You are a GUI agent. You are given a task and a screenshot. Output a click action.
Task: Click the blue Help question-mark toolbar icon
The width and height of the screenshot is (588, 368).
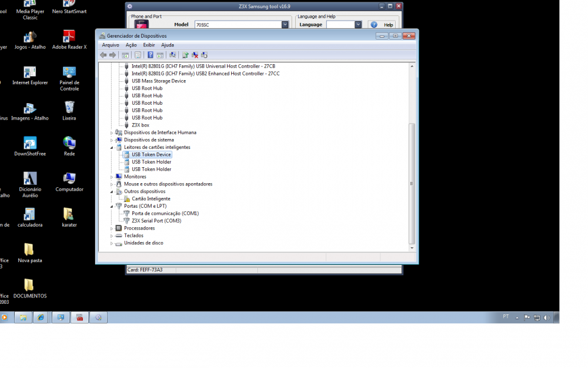click(151, 55)
